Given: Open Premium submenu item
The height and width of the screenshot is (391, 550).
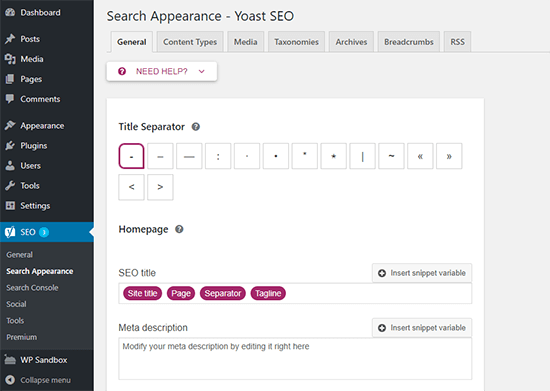Looking at the screenshot, I should click(x=21, y=337).
